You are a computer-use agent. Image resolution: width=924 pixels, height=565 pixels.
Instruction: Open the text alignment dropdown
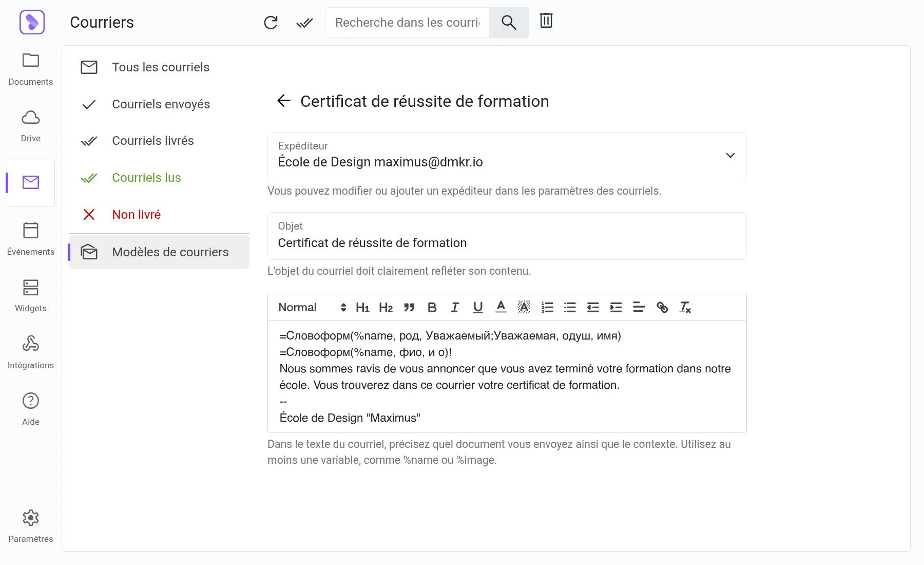[x=639, y=307]
